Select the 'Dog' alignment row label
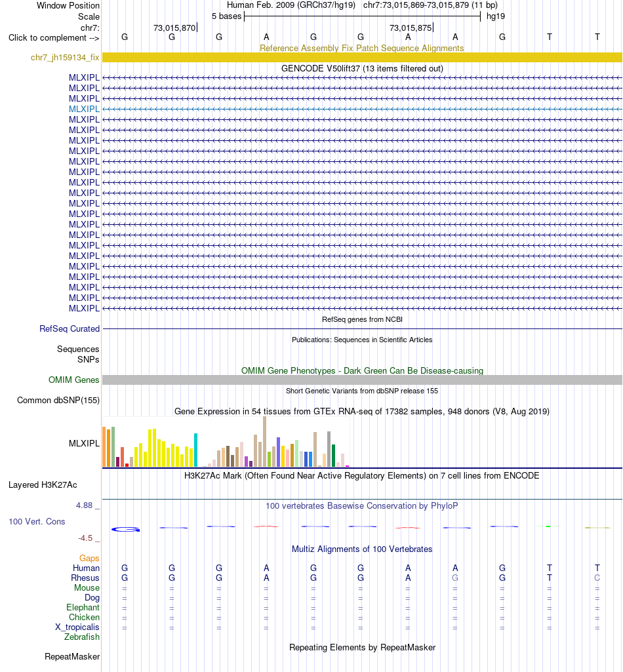623x672 pixels. [92, 598]
